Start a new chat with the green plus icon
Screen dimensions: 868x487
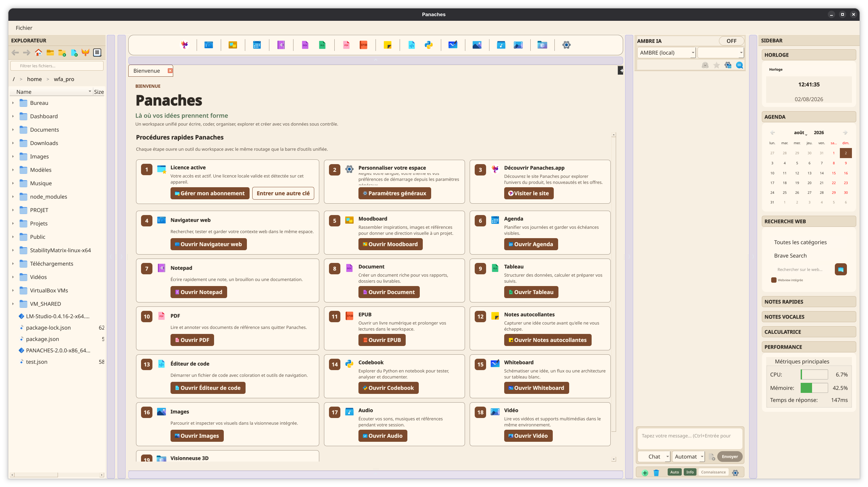coord(645,473)
